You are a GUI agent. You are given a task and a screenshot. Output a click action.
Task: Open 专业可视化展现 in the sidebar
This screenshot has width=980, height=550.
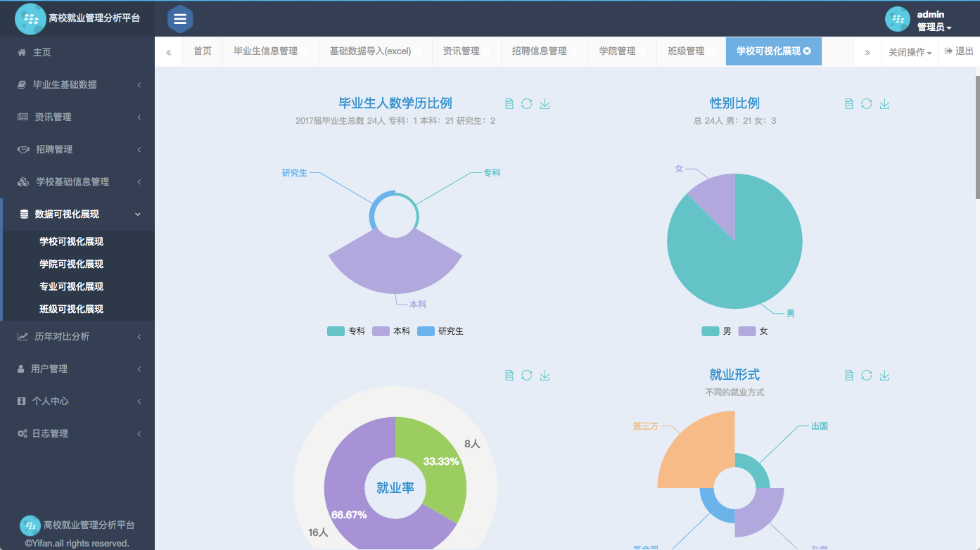(71, 286)
